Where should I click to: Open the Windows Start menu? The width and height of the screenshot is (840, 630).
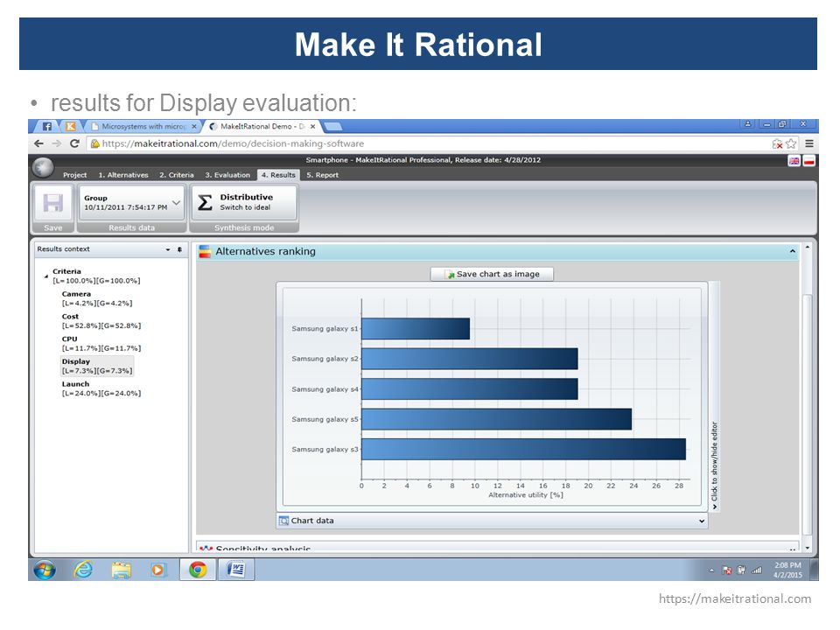point(45,570)
